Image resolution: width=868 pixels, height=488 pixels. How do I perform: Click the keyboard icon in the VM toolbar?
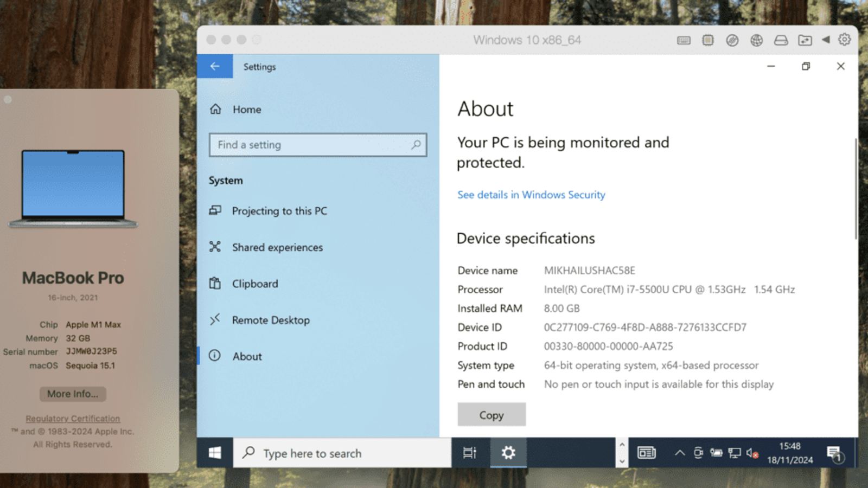684,40
